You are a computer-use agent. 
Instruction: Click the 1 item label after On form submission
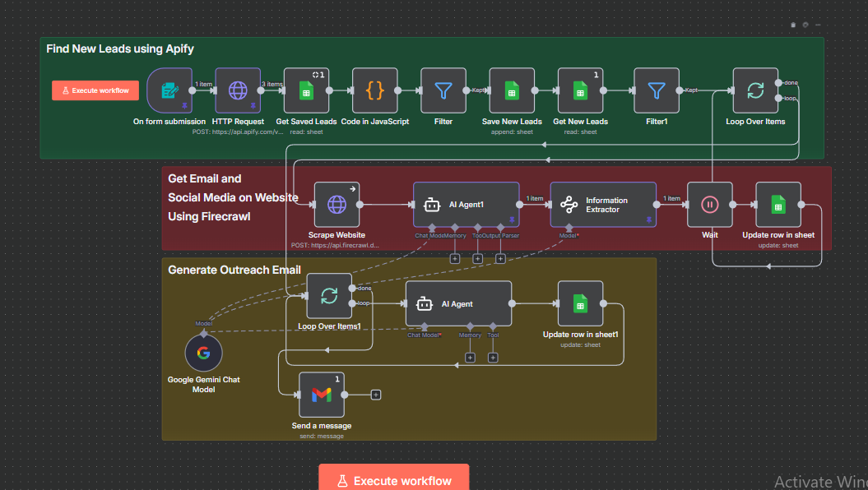point(203,84)
